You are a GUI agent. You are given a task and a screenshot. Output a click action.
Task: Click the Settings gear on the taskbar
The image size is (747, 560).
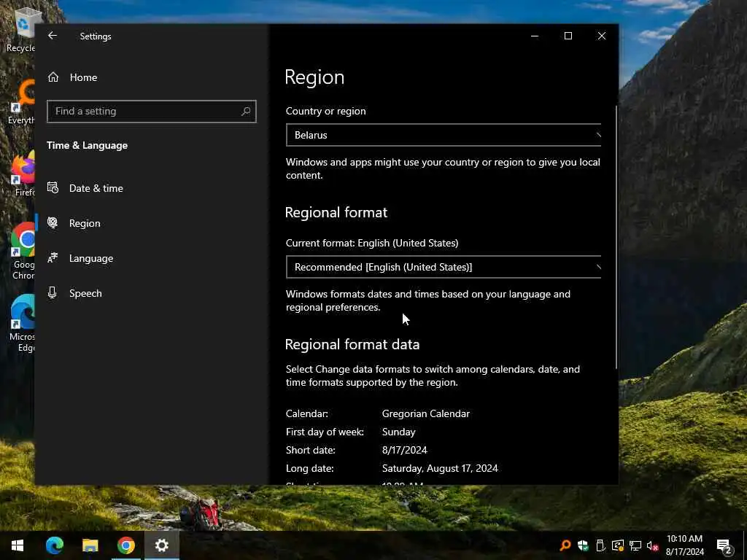[x=161, y=545]
